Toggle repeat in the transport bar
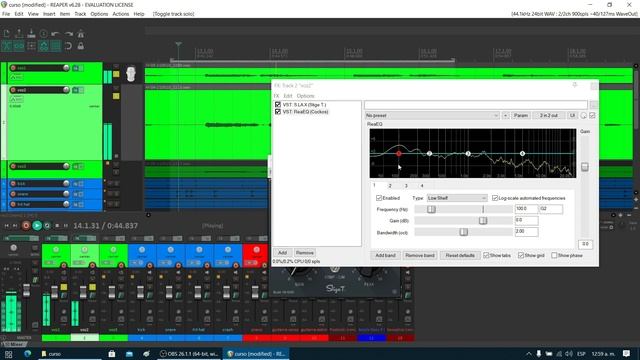Viewport: 640px width, 360px height. (47, 225)
